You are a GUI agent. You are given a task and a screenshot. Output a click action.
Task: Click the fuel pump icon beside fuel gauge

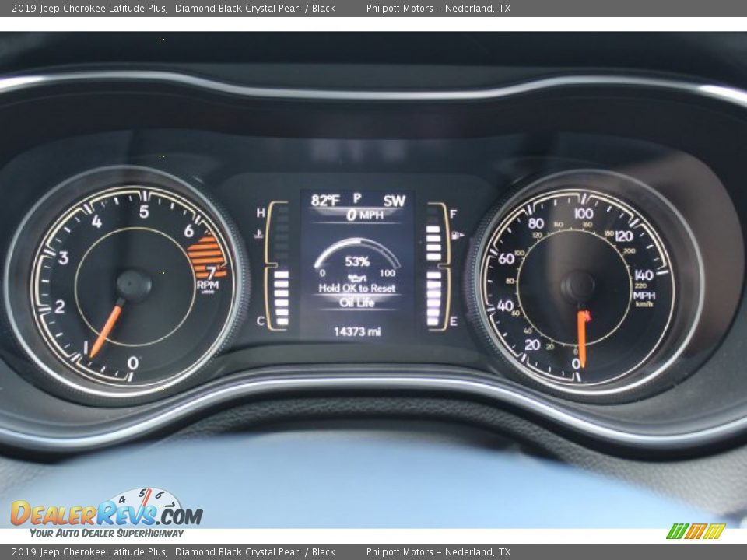[458, 235]
